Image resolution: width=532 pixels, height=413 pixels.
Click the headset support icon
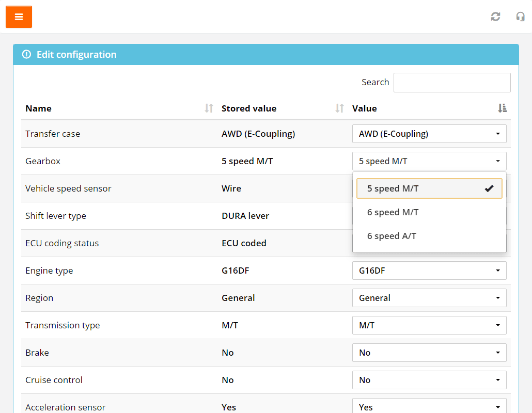coord(520,17)
